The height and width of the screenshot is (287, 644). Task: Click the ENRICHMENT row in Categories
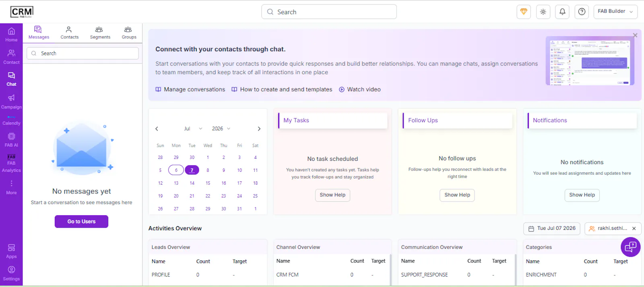(x=582, y=275)
